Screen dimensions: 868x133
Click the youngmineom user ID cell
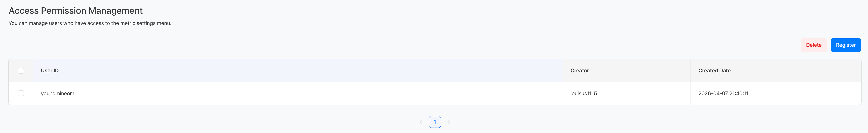(x=58, y=93)
